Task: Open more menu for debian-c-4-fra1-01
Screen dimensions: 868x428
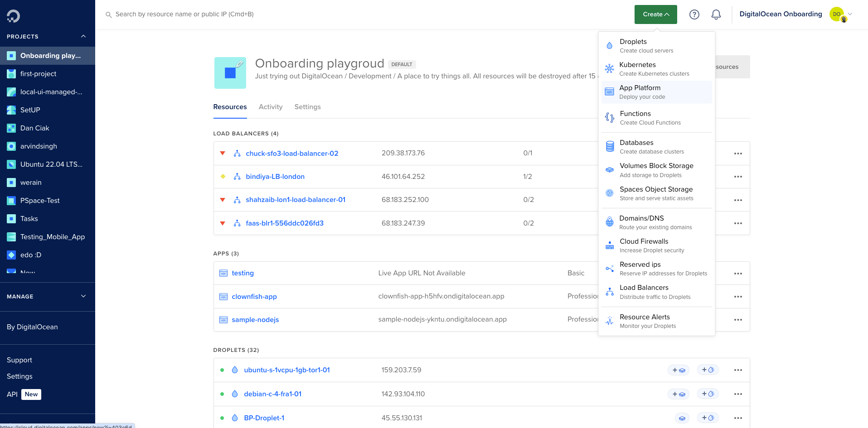Action: [738, 394]
